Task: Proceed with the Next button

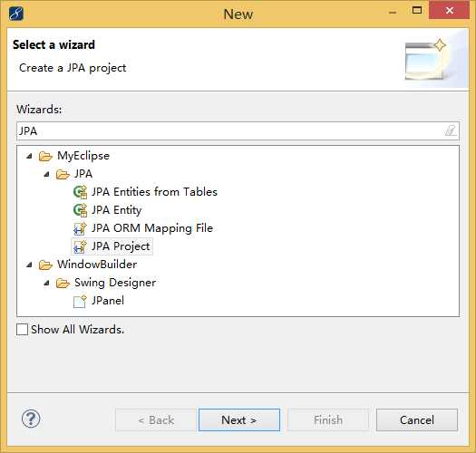Action: point(239,419)
